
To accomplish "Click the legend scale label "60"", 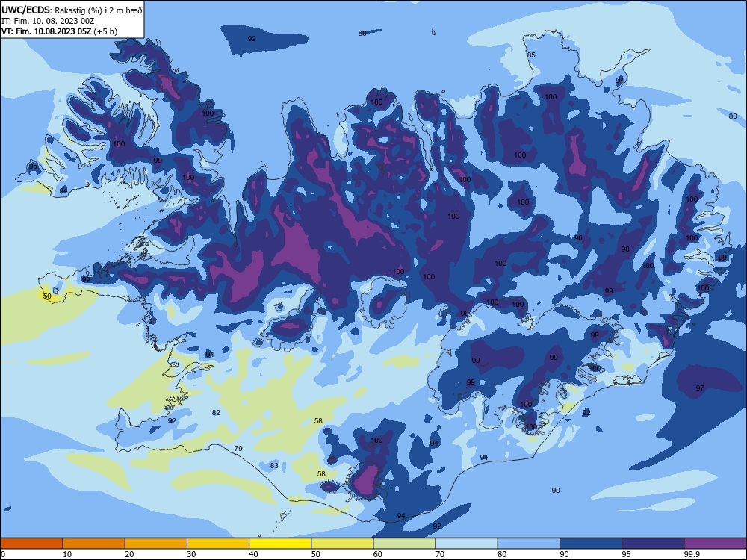I will point(378,554).
